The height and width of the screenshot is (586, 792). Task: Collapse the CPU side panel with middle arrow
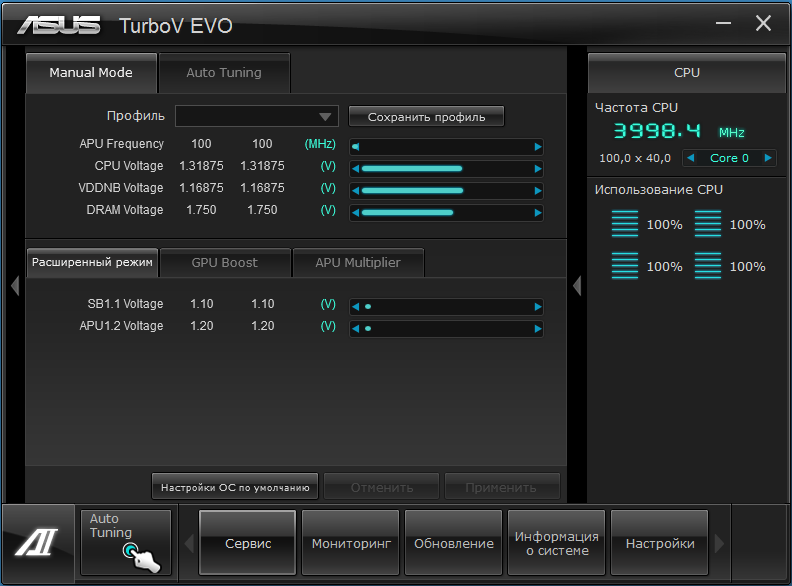coord(577,285)
